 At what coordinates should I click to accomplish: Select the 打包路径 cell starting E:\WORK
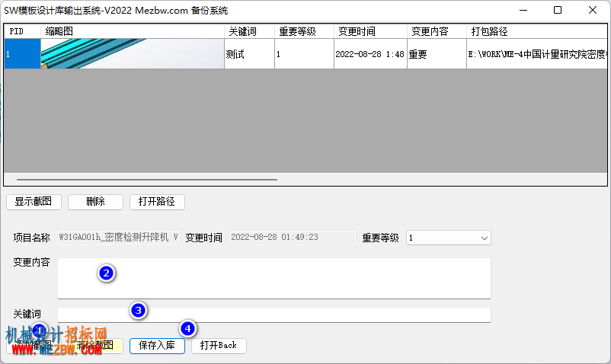coord(536,54)
